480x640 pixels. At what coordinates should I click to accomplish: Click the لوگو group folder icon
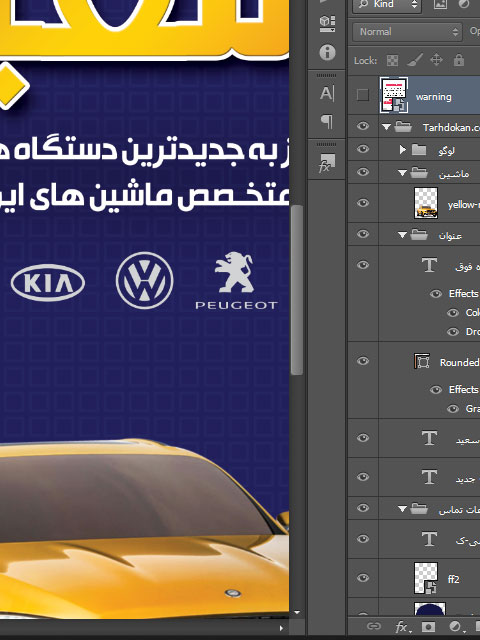click(x=419, y=150)
